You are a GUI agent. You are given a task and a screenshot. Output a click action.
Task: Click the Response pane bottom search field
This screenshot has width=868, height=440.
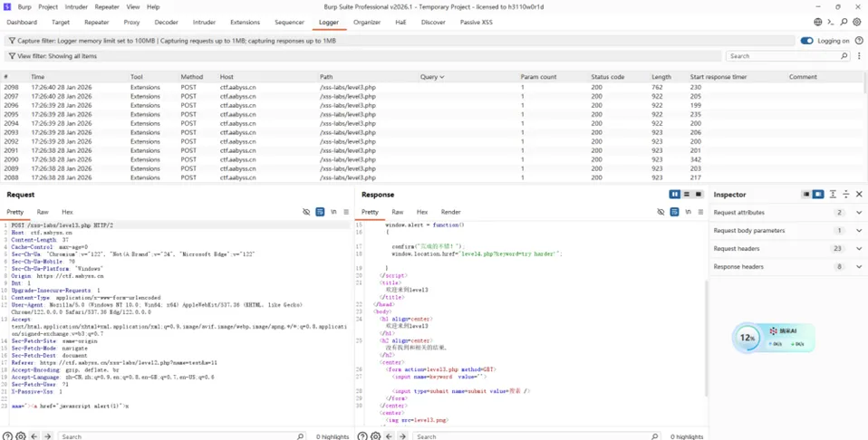536,436
